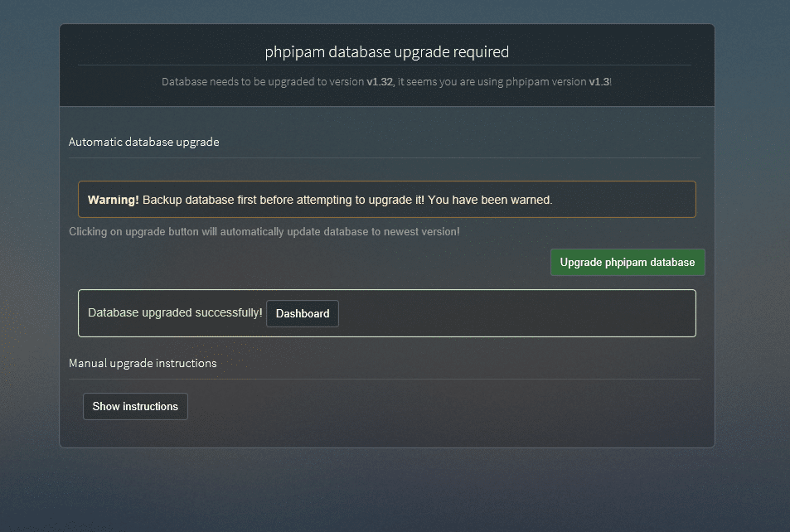Click the 'Manual upgrade instructions' section title
The width and height of the screenshot is (790, 532).
(143, 363)
